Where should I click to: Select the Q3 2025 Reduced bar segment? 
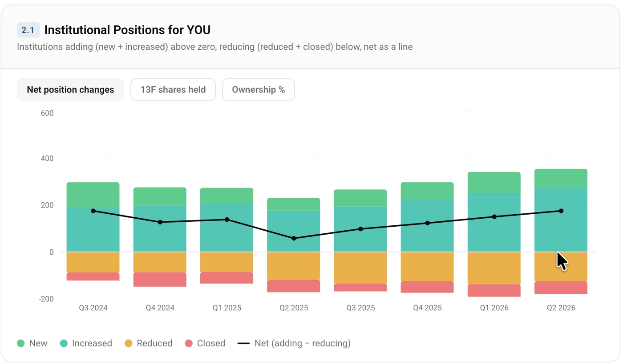coord(360,268)
